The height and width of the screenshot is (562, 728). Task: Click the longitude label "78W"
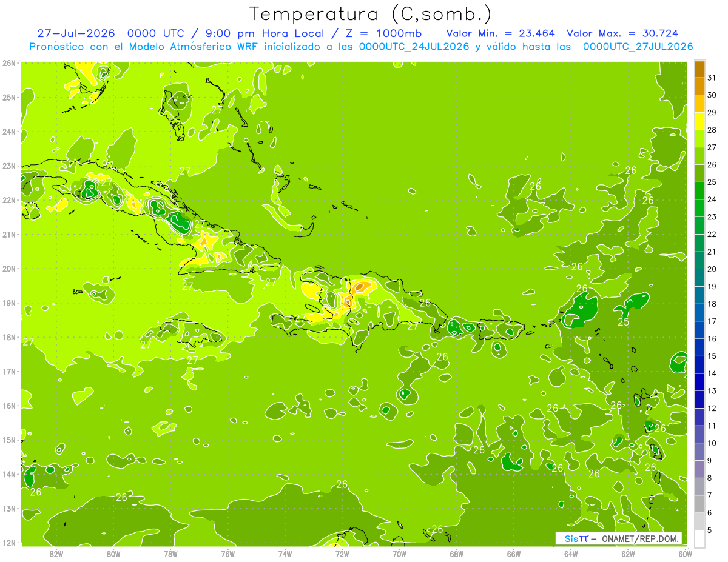170,554
